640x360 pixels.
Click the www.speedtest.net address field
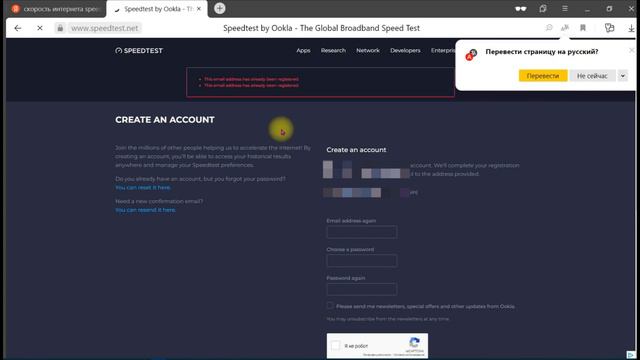[x=105, y=28]
